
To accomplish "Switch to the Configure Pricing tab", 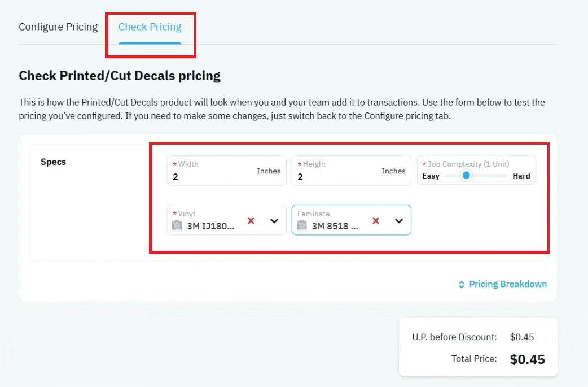I will point(58,27).
